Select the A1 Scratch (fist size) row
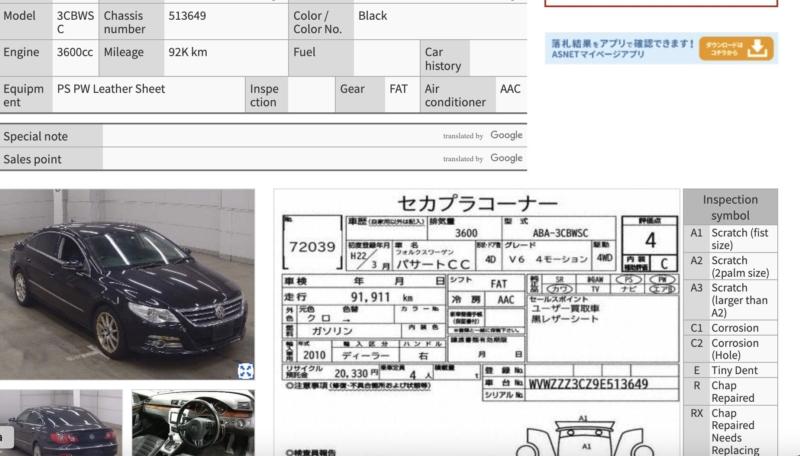800x456 pixels. pyautogui.click(x=730, y=238)
